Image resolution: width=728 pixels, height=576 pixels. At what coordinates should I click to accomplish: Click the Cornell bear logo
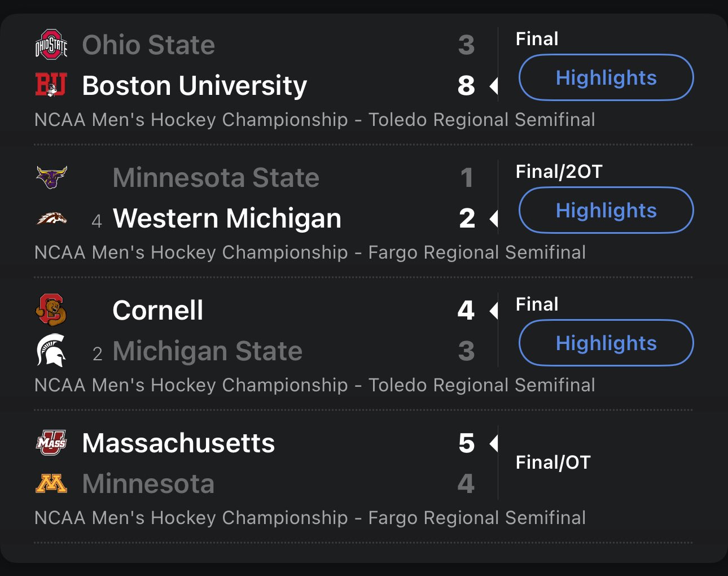click(51, 310)
